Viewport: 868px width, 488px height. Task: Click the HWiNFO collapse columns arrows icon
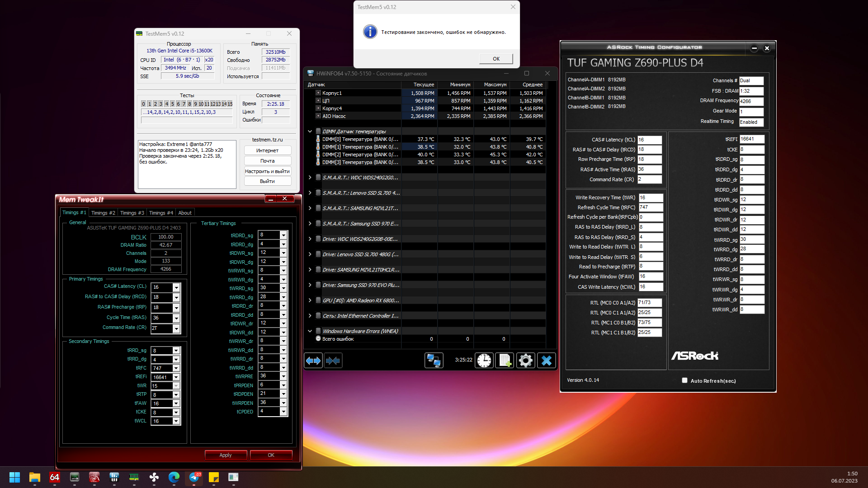point(333,361)
